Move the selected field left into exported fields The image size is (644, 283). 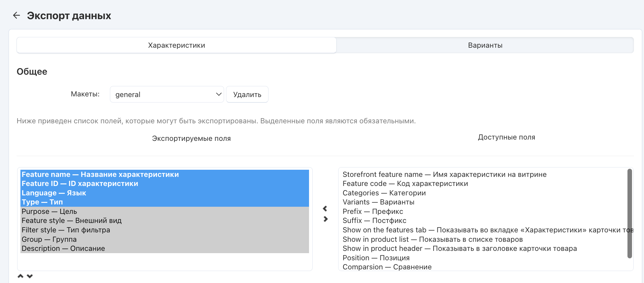(325, 208)
